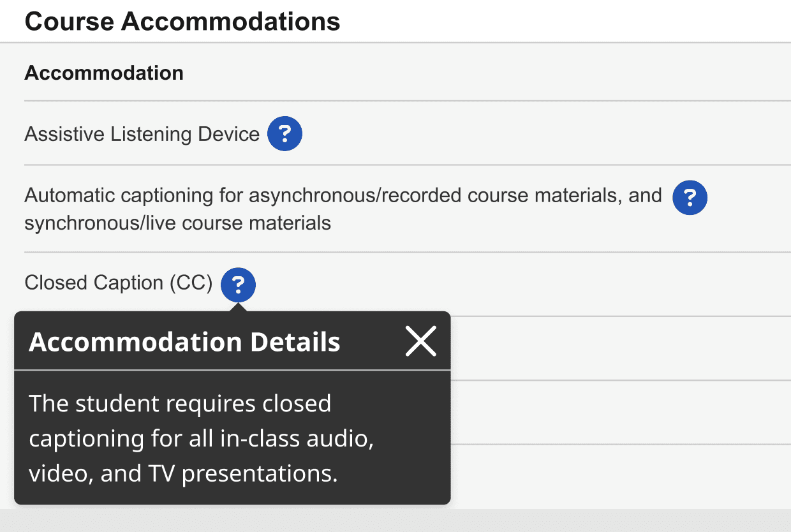The height and width of the screenshot is (532, 791).
Task: Close the Accommodation Details popup
Action: (x=421, y=341)
